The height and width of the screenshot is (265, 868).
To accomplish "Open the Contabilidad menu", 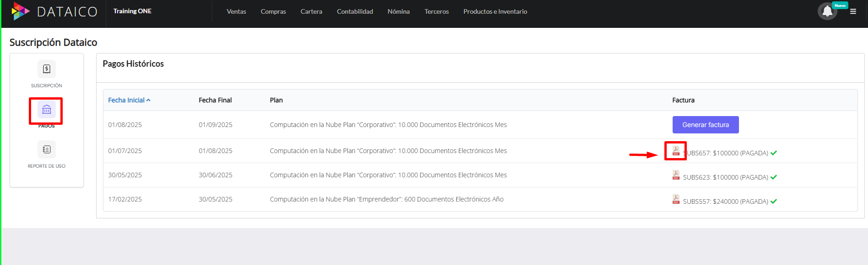I will (x=355, y=11).
